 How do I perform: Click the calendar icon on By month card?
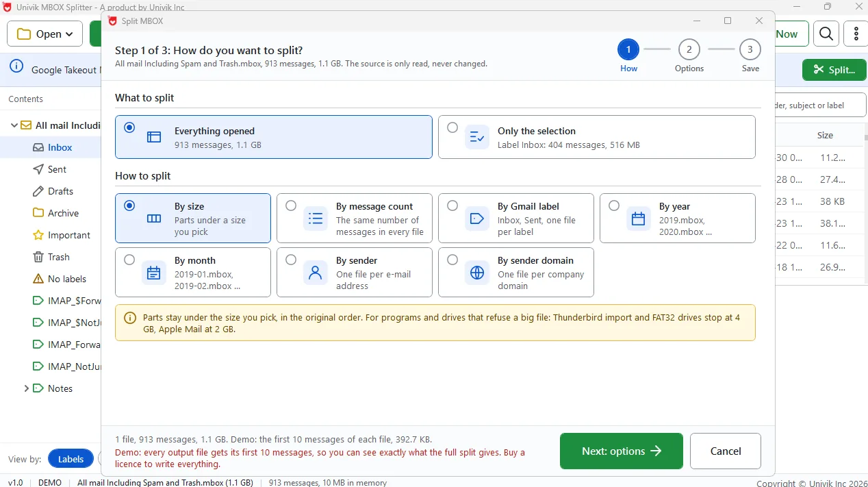coord(154,273)
